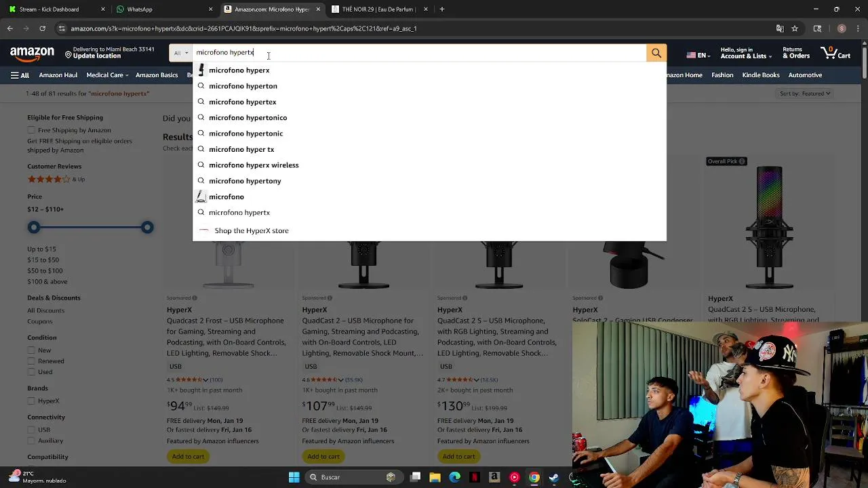Open the All departments search dropdown
Image resolution: width=868 pixels, height=488 pixels.
pyautogui.click(x=181, y=53)
